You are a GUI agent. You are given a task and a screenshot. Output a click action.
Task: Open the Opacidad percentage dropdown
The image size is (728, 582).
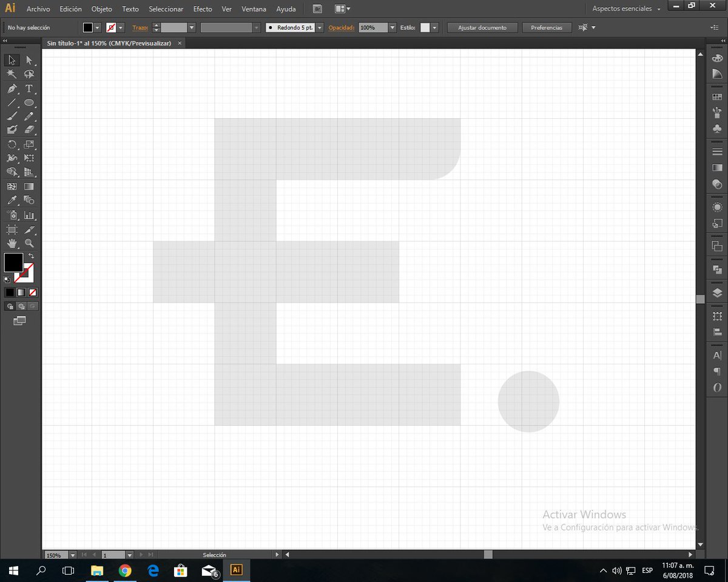(393, 28)
